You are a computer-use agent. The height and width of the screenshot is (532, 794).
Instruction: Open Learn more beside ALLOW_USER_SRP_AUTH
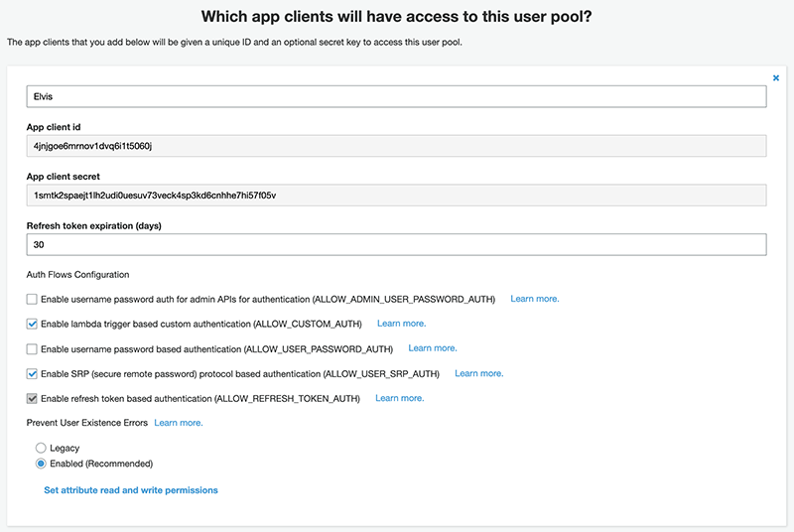[x=479, y=373]
